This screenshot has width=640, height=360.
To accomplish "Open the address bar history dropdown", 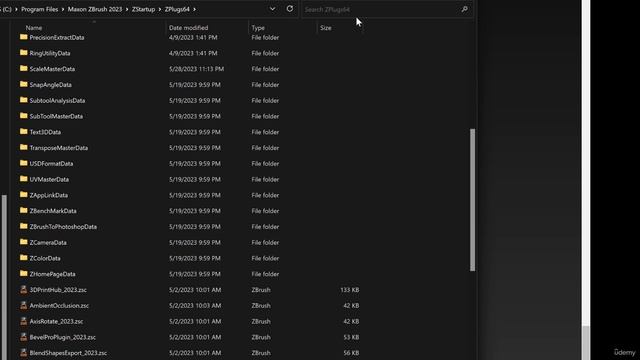I will tap(272, 9).
